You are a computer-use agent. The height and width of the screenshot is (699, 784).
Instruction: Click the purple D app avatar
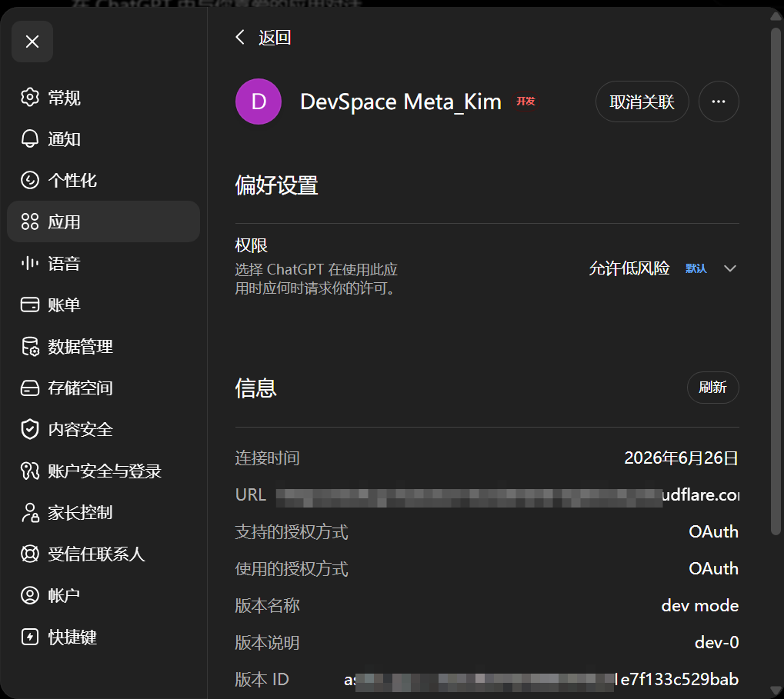coord(259,102)
